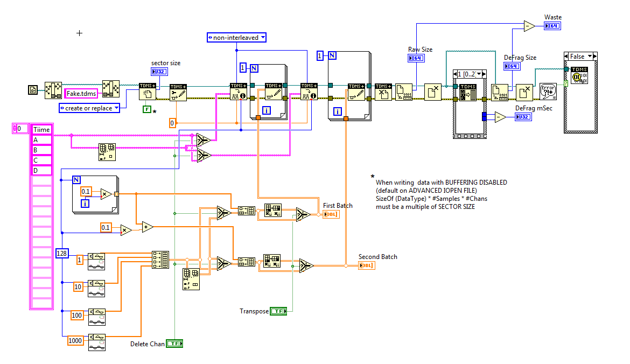Image resolution: width=630 pixels, height=364 pixels.
Task: Click the orange 1000 numeric constant
Action: 75,341
